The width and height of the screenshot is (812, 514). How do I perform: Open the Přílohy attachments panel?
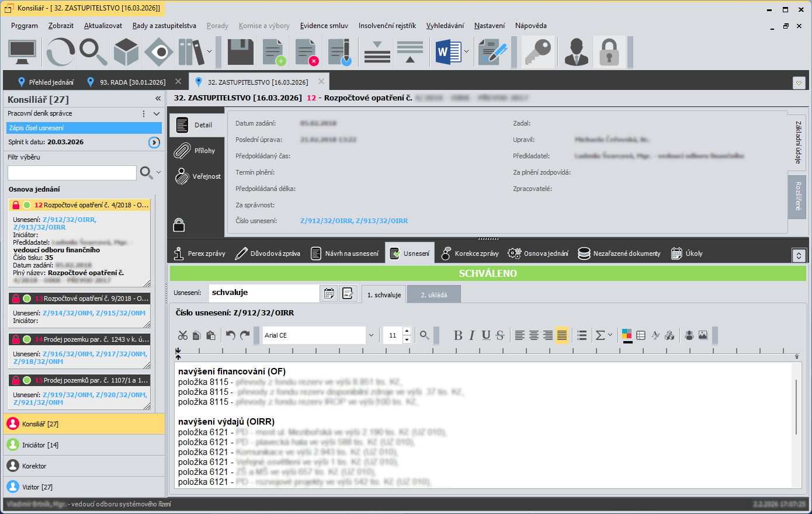196,151
